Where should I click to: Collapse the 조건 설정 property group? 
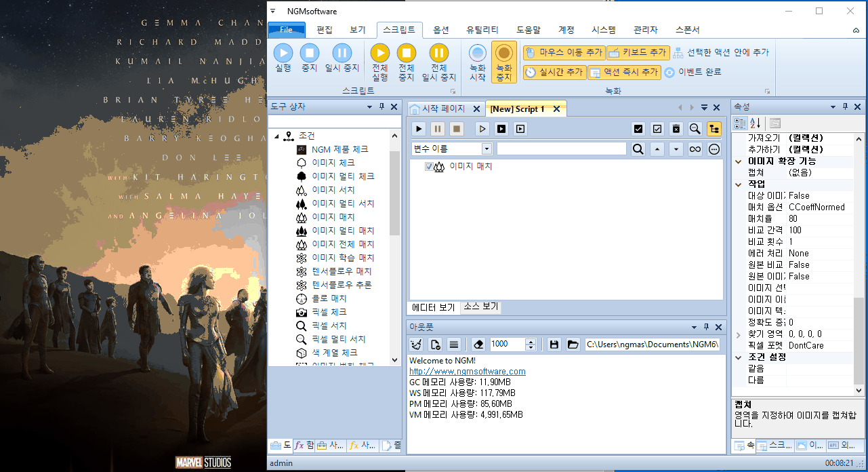click(x=739, y=357)
